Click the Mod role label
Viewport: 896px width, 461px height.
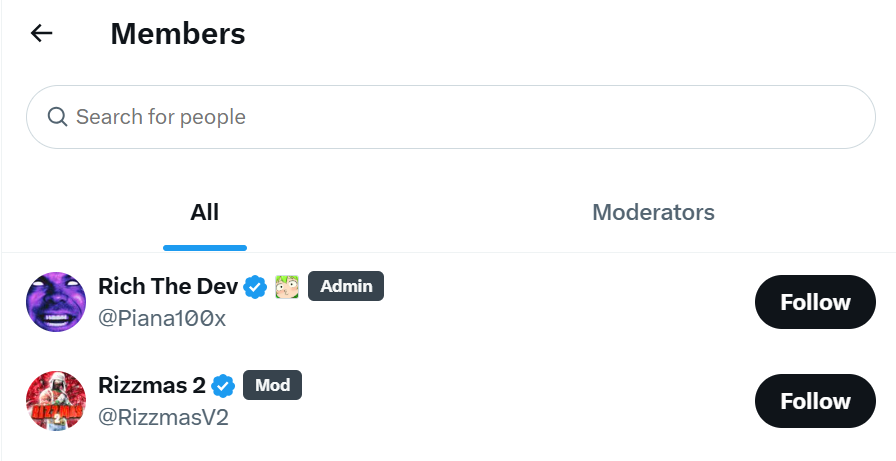click(x=272, y=385)
